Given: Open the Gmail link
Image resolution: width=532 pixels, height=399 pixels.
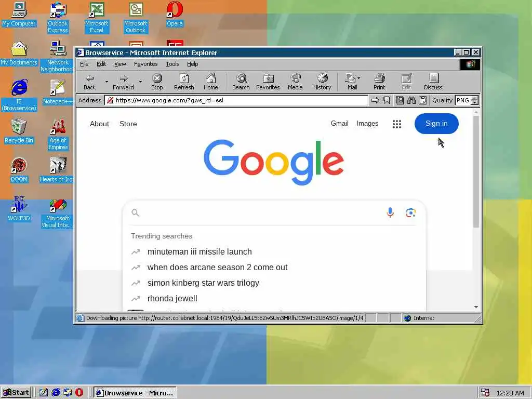Looking at the screenshot, I should 340,124.
